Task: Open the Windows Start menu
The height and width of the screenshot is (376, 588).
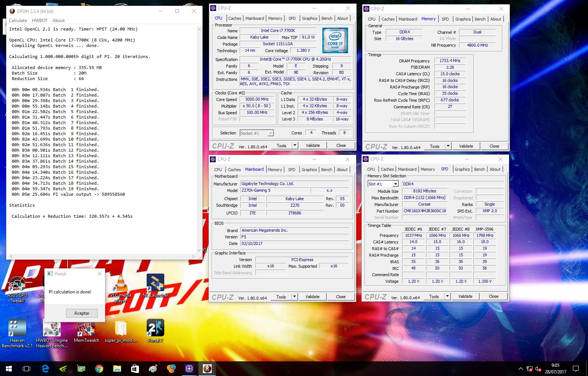Action: (x=9, y=369)
